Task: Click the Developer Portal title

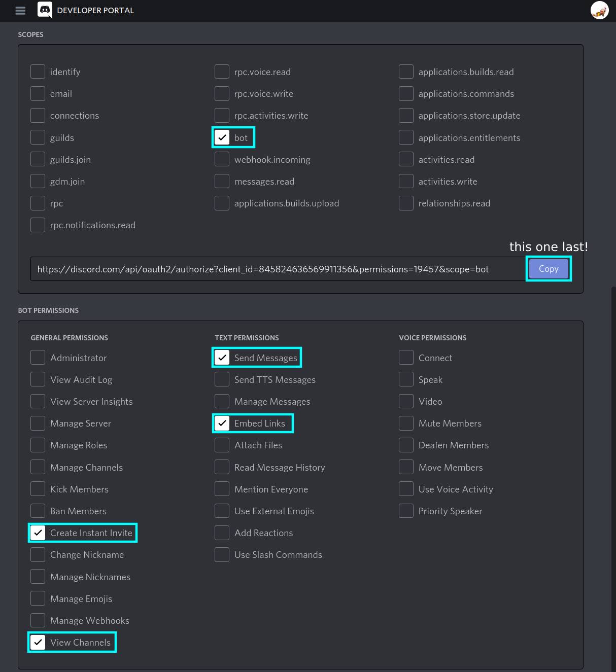Action: pos(95,10)
